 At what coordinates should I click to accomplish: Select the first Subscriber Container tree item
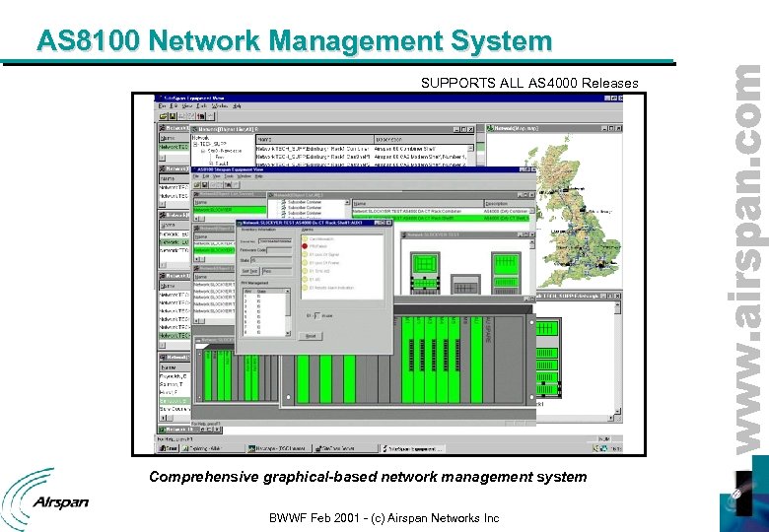(304, 202)
